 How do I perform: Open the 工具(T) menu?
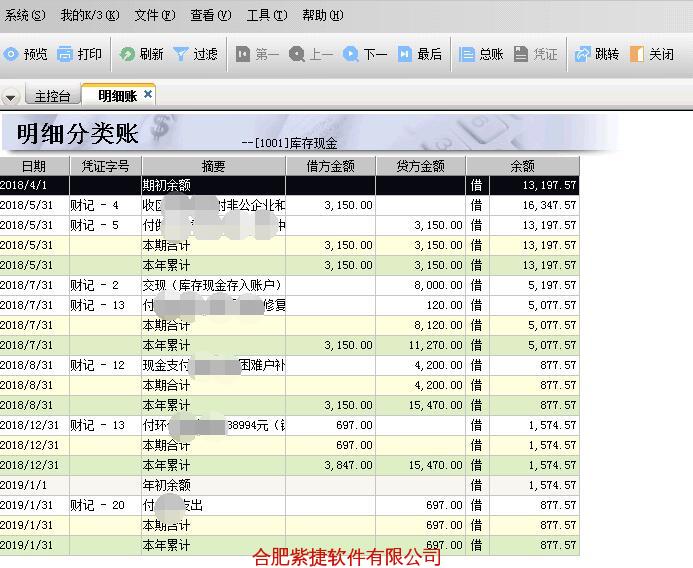[266, 15]
